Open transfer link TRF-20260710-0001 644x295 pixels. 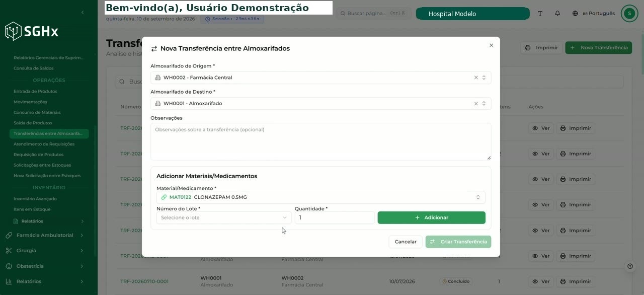coord(144,281)
